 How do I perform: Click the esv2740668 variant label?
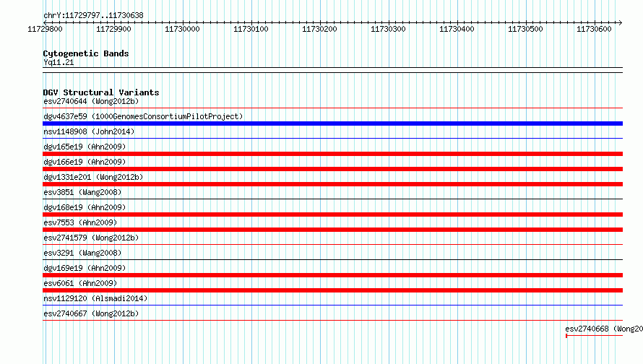pyautogui.click(x=604, y=329)
